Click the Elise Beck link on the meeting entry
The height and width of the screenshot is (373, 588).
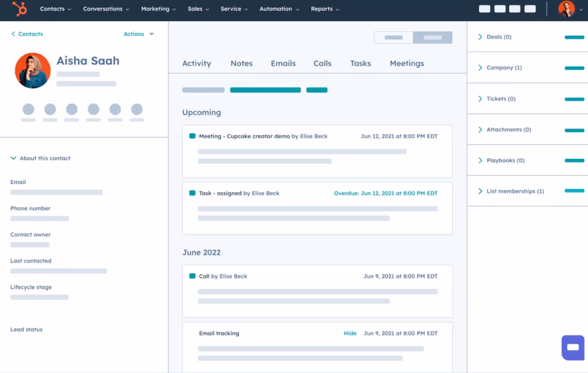[313, 136]
